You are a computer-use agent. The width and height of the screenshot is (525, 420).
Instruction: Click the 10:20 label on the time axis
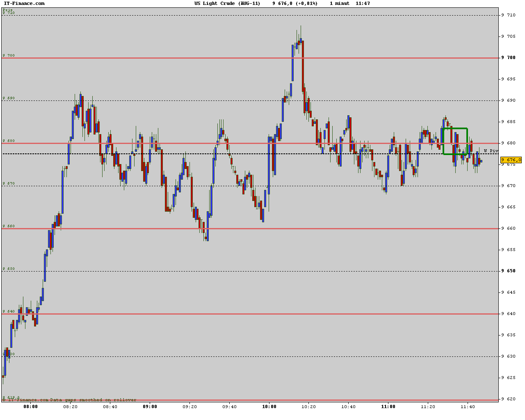click(x=309, y=407)
